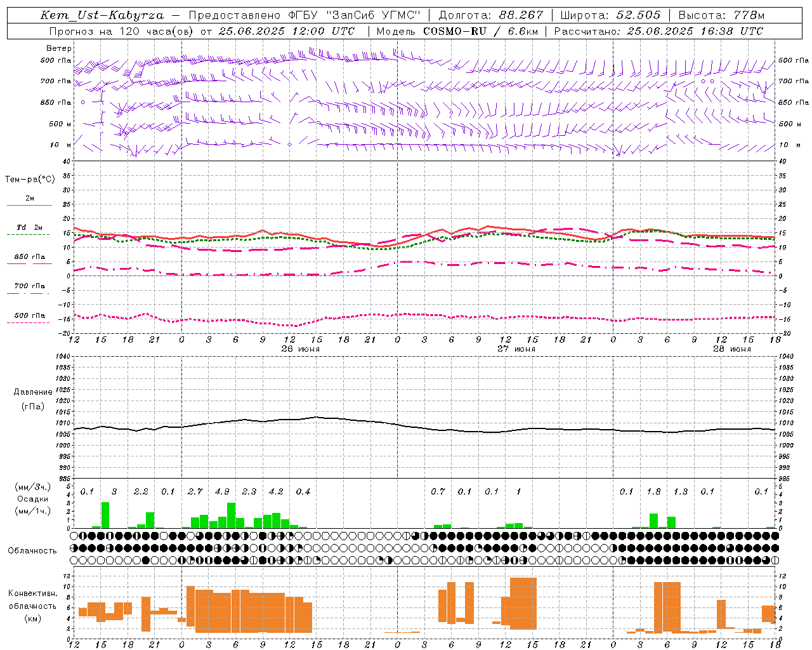Click the (мм/3ч.) unit label
The height and width of the screenshot is (650, 812).
click(x=33, y=487)
